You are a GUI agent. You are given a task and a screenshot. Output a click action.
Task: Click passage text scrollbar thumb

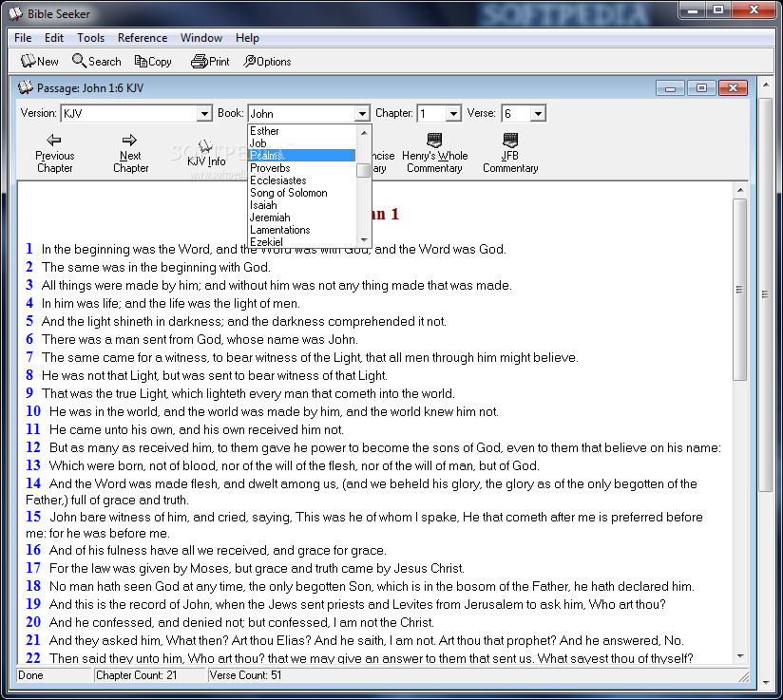[740, 290]
